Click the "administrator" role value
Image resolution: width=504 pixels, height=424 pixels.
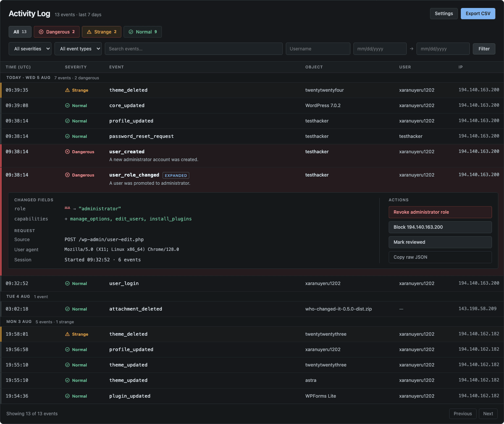[x=100, y=209]
